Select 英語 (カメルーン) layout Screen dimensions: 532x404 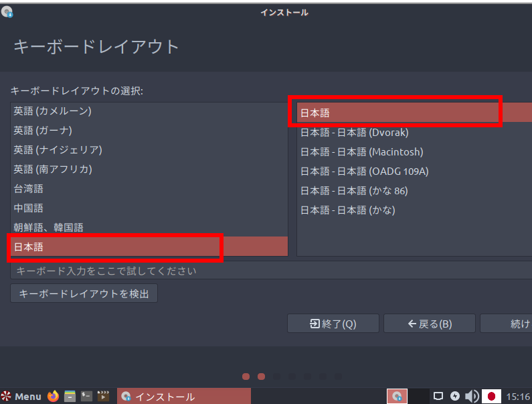coord(149,111)
